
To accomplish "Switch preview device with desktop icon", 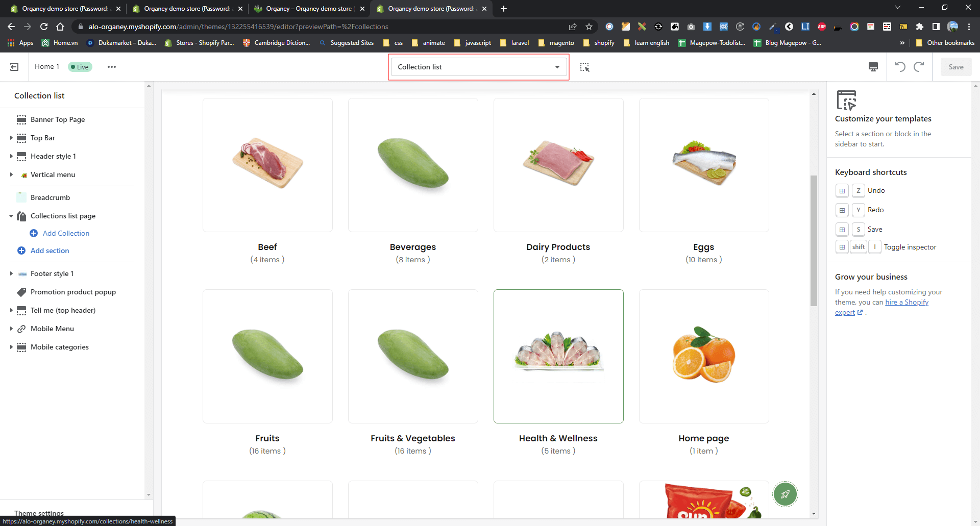I will (x=873, y=67).
